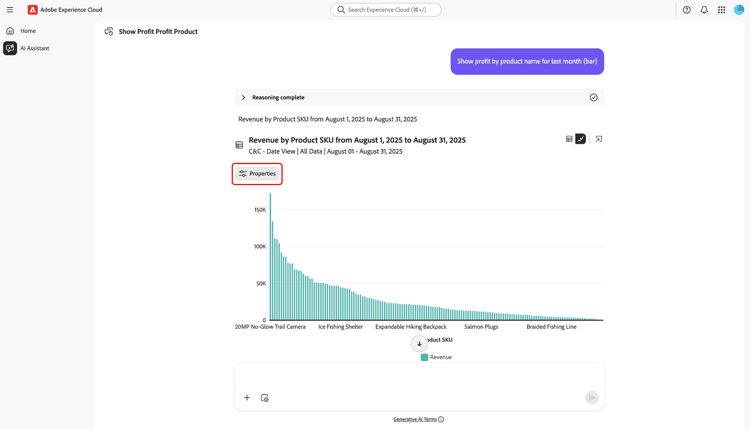The image size is (750, 429).
Task: Focus the Search Experience Cloud field
Action: click(x=386, y=10)
